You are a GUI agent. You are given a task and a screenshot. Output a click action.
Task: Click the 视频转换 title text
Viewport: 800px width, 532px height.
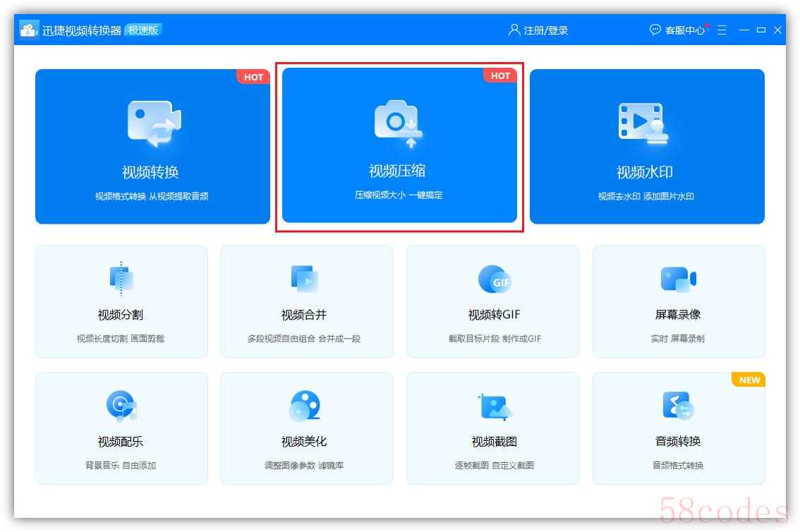[150, 172]
